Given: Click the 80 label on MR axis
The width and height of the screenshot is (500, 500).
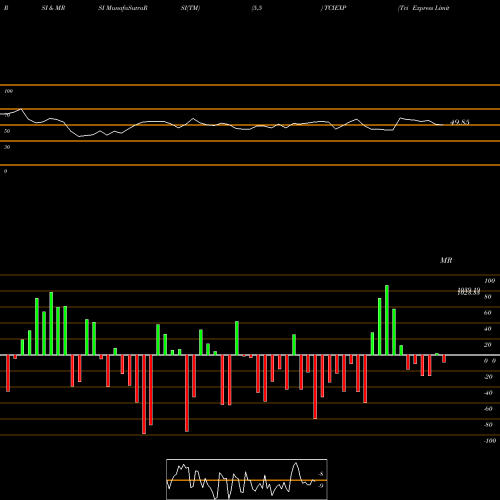Looking at the screenshot, I should click(x=487, y=297).
